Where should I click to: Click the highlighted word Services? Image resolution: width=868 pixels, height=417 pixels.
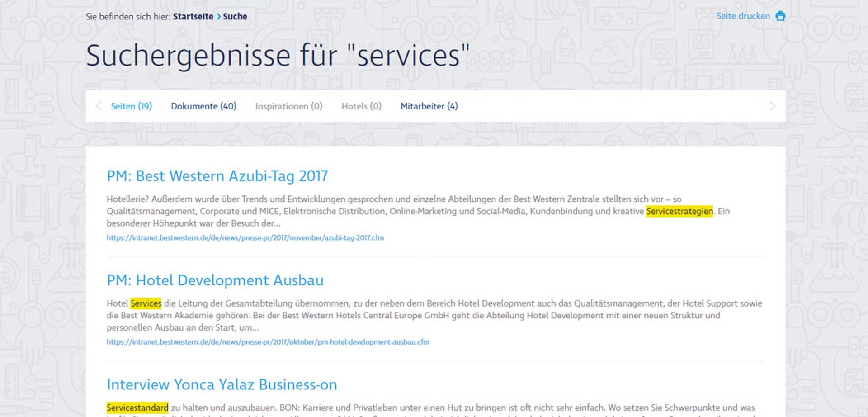click(x=146, y=303)
